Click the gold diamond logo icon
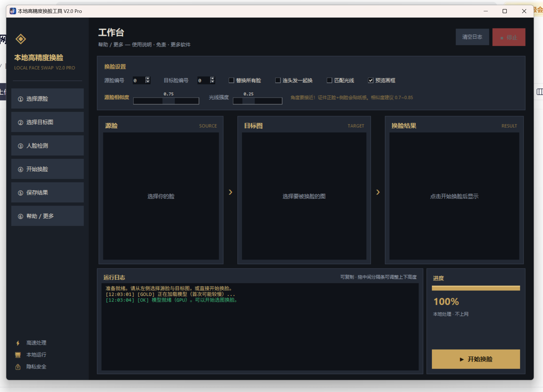This screenshot has width=543, height=392. point(21,39)
